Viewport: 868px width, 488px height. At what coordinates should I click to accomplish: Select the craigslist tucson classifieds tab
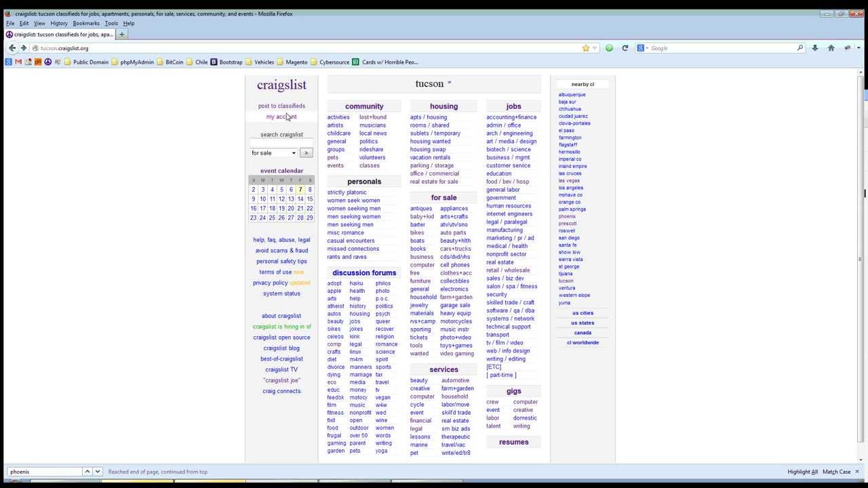(58, 35)
